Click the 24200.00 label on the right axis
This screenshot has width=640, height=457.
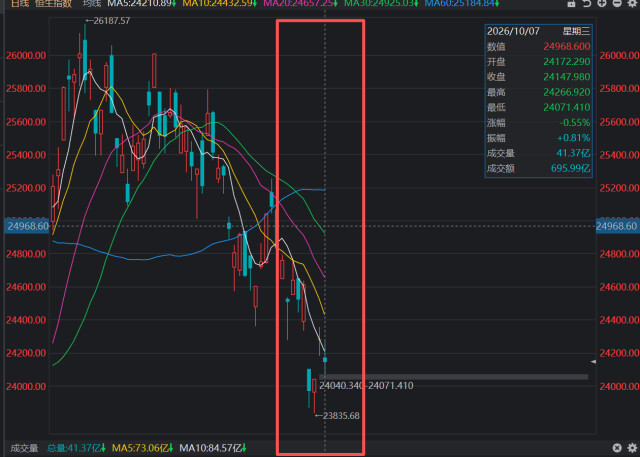click(619, 353)
